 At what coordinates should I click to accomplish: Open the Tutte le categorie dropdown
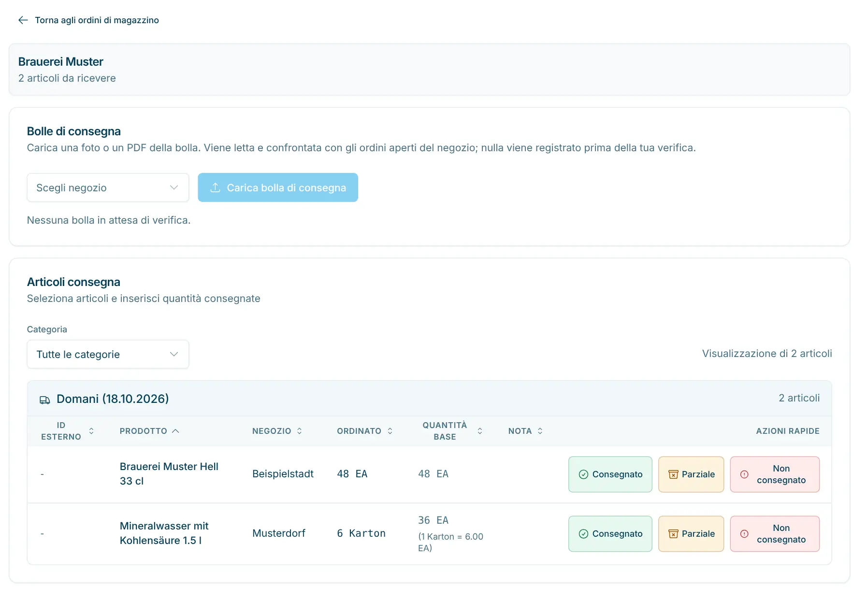pyautogui.click(x=108, y=354)
